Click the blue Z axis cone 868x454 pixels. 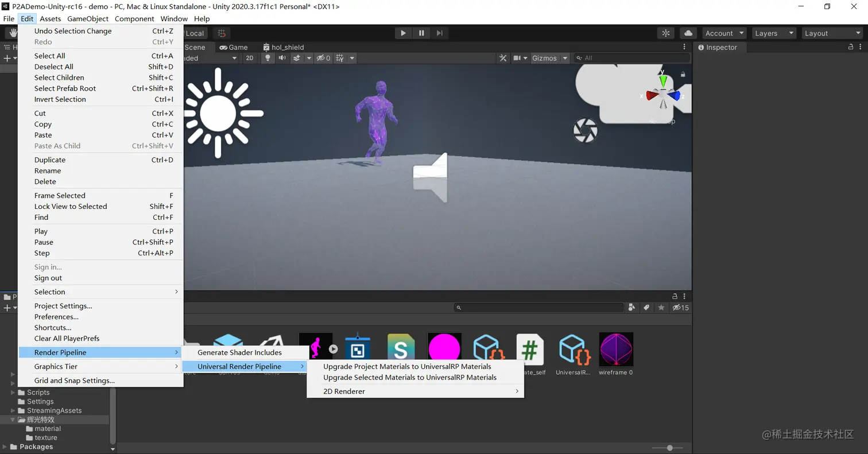[675, 95]
